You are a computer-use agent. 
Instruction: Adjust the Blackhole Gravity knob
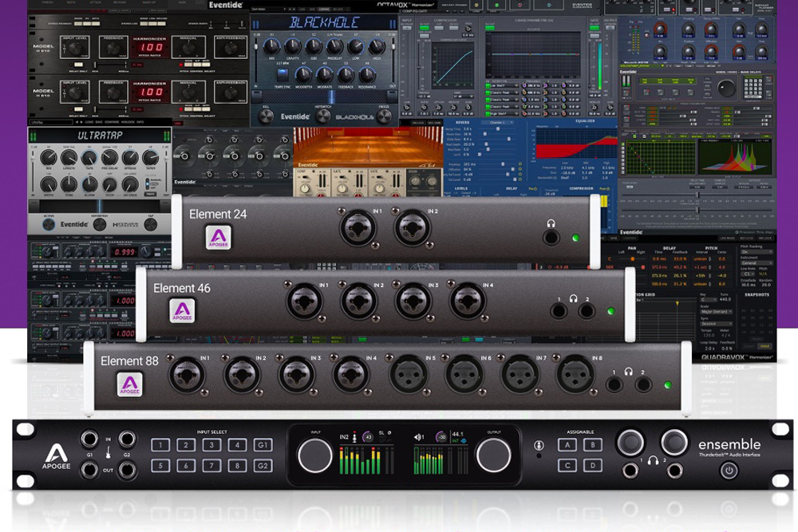[292, 47]
